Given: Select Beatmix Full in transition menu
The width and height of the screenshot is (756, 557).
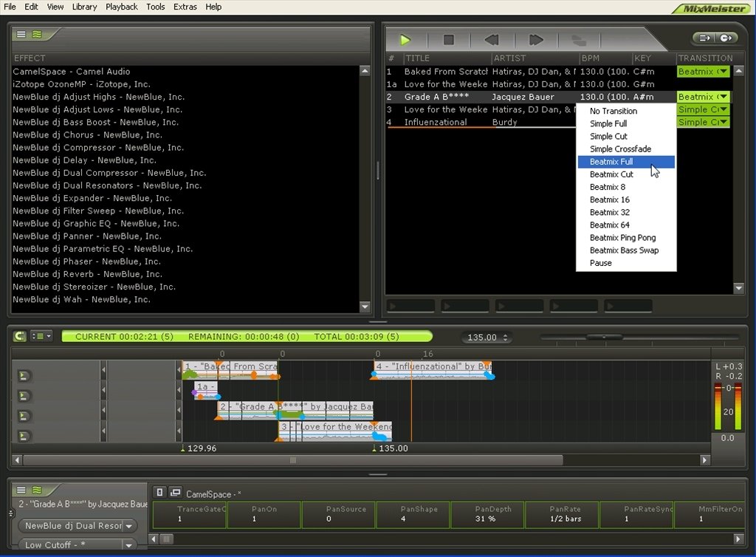Looking at the screenshot, I should point(626,162).
